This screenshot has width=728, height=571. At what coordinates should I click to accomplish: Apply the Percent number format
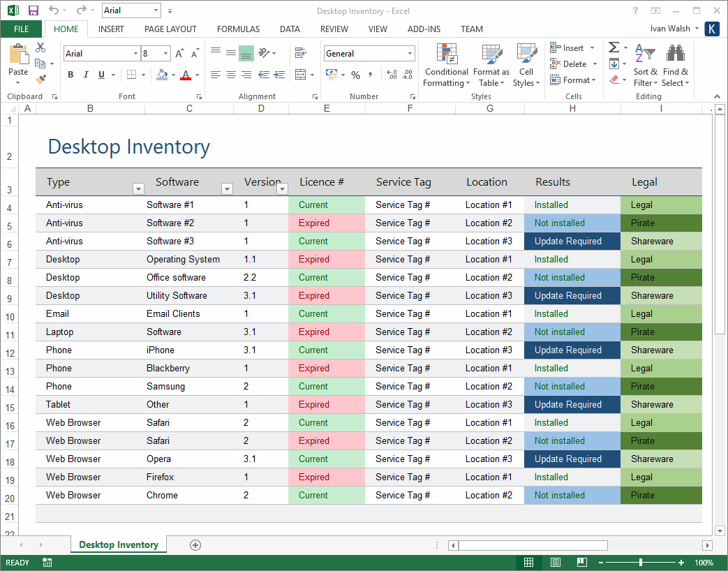coord(355,75)
